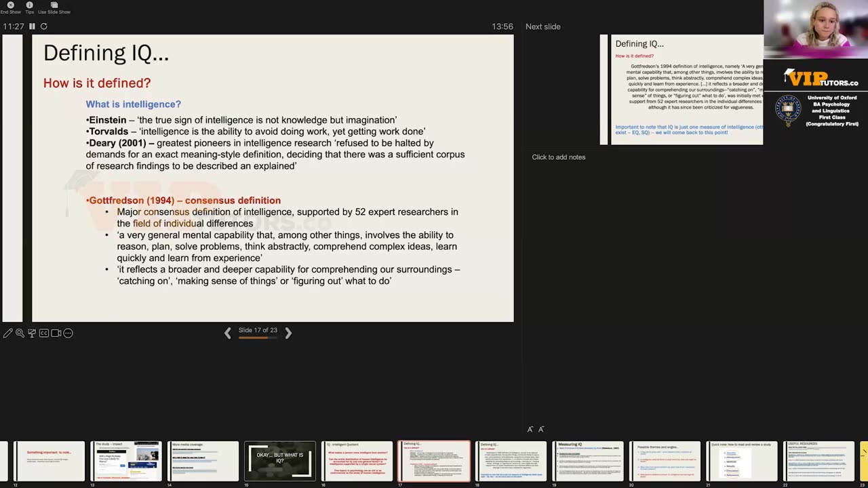Click the 11:27 elapsed timer
868x488 pixels.
14,26
